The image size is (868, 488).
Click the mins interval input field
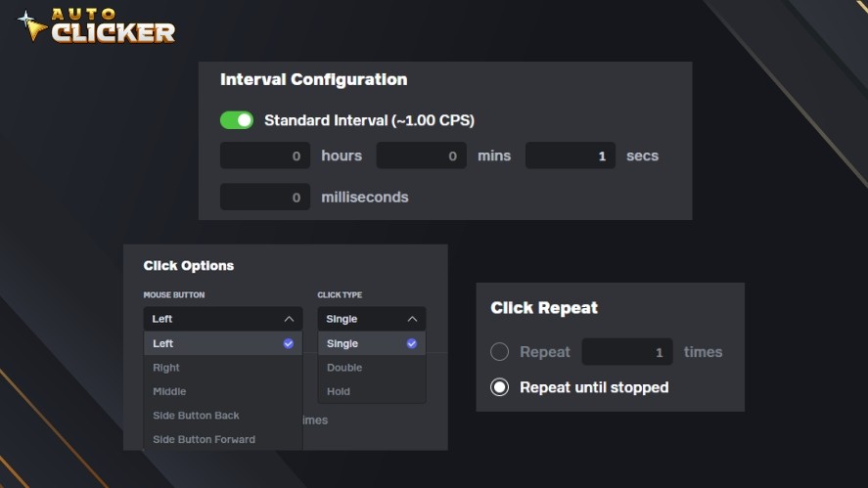point(421,155)
